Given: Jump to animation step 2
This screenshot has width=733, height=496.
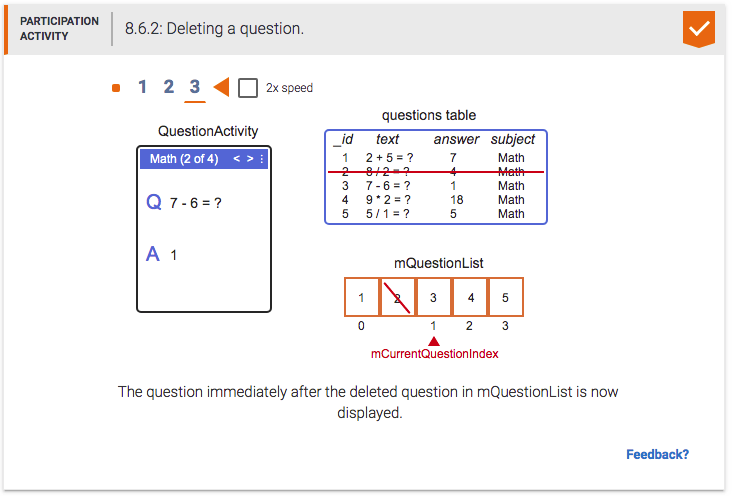Looking at the screenshot, I should point(168,87).
